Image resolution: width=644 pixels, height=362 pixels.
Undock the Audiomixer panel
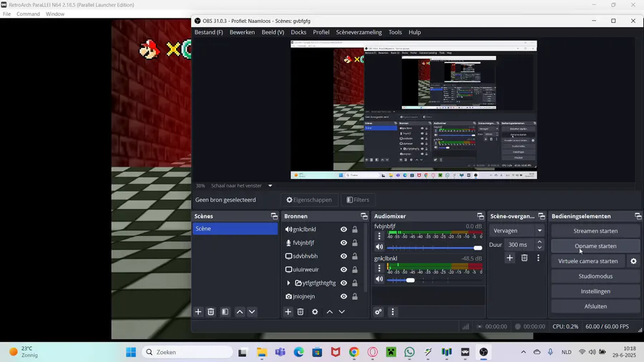click(x=480, y=216)
